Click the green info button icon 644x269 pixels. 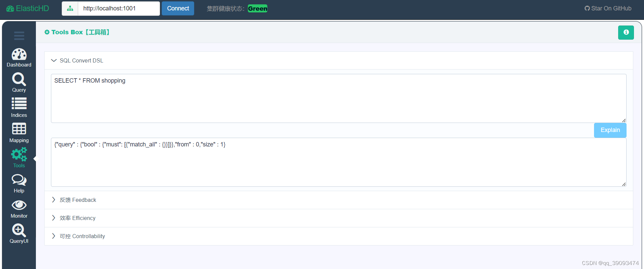pyautogui.click(x=626, y=33)
